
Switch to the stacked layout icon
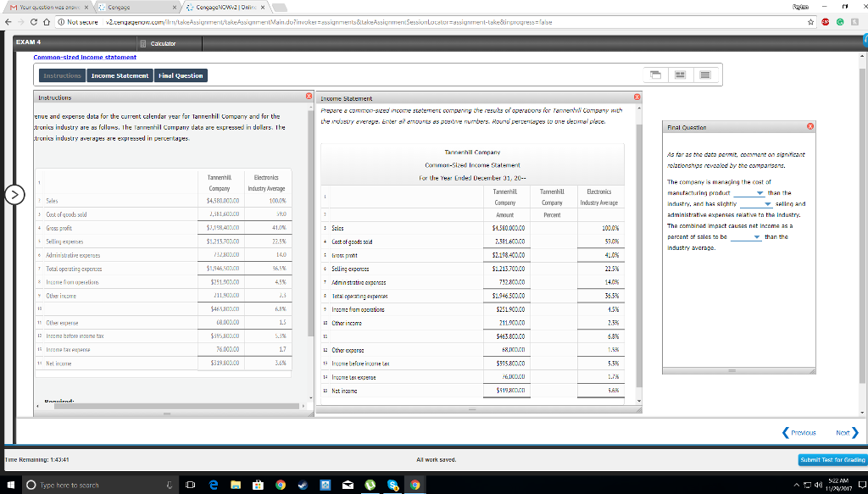pyautogui.click(x=704, y=75)
